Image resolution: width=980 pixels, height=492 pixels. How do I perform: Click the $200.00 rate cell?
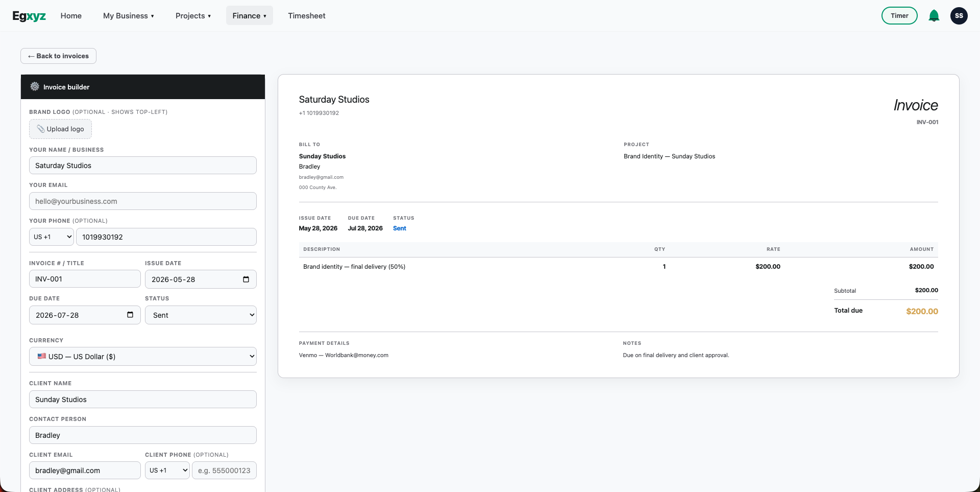click(768, 267)
